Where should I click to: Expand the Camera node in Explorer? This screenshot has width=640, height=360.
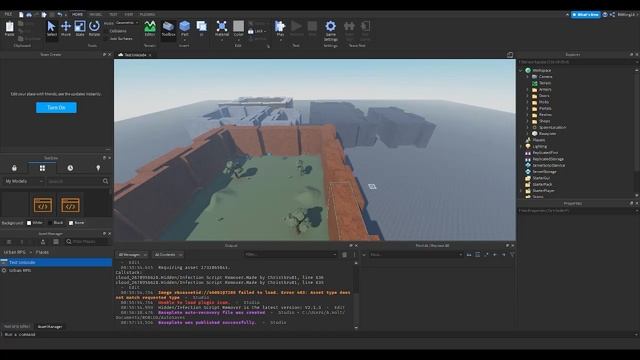[527, 77]
